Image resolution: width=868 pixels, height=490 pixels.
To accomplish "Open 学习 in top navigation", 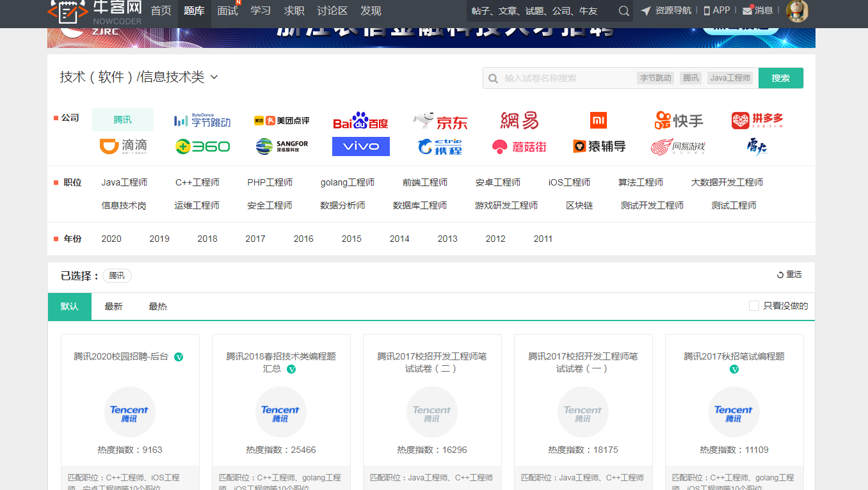I will pyautogui.click(x=261, y=11).
